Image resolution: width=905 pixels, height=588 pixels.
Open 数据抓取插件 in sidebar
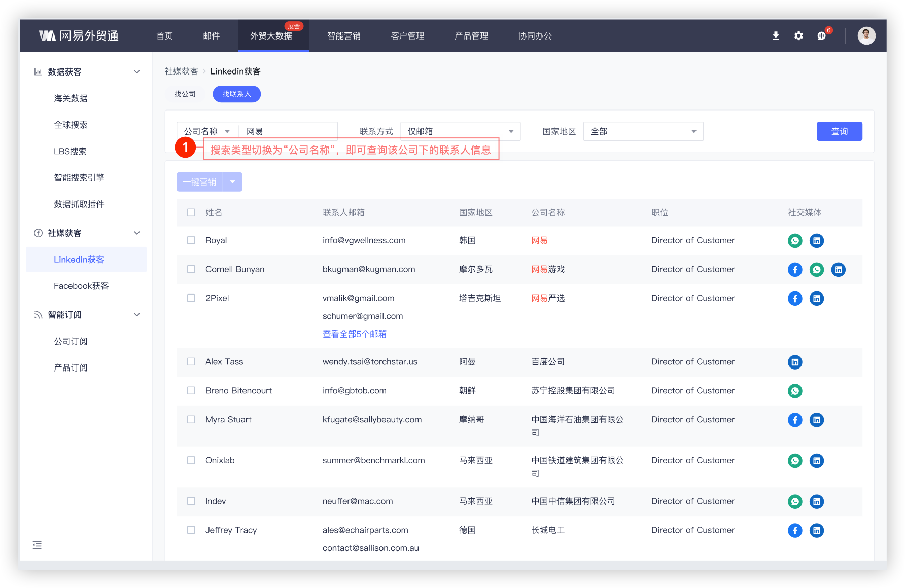(79, 204)
